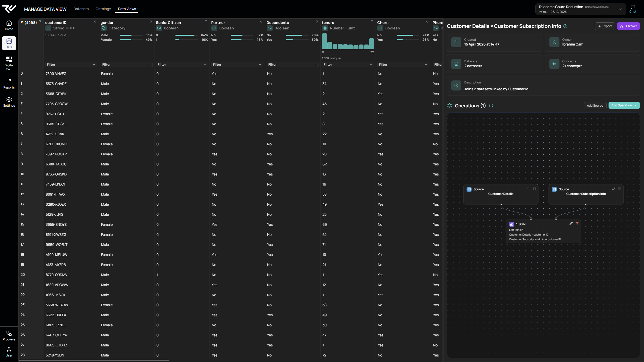This screenshot has height=362, width=644.
Task: Export the current data view
Action: (x=605, y=26)
